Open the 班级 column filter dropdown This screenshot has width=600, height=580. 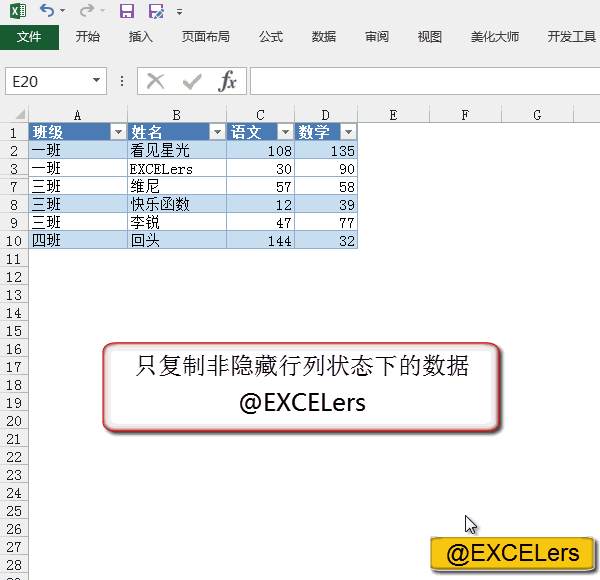(x=118, y=132)
